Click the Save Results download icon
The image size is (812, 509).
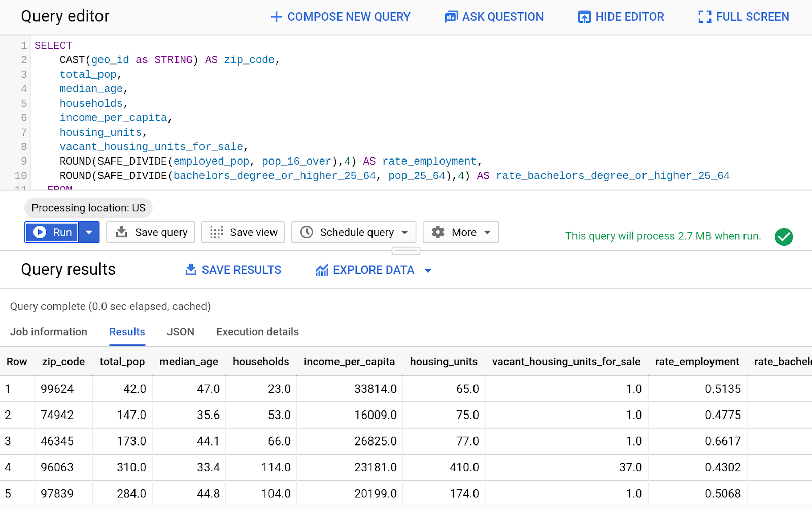coord(191,270)
